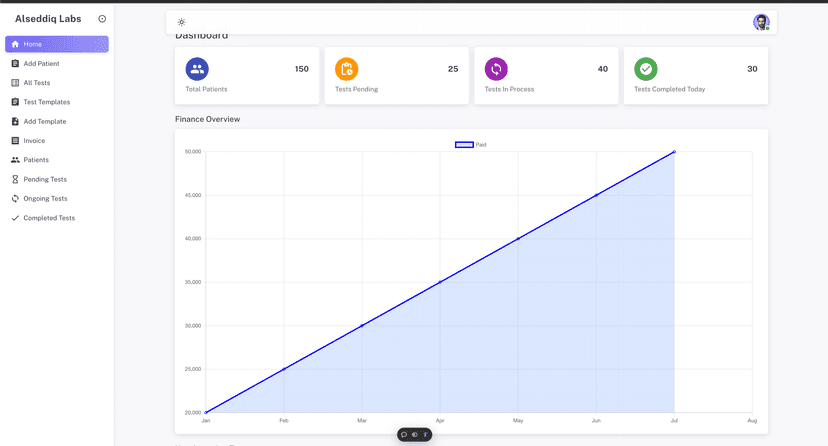Screen dimensions: 828x446
Task: Click the 25,000 y-axis label
Action: [193, 369]
